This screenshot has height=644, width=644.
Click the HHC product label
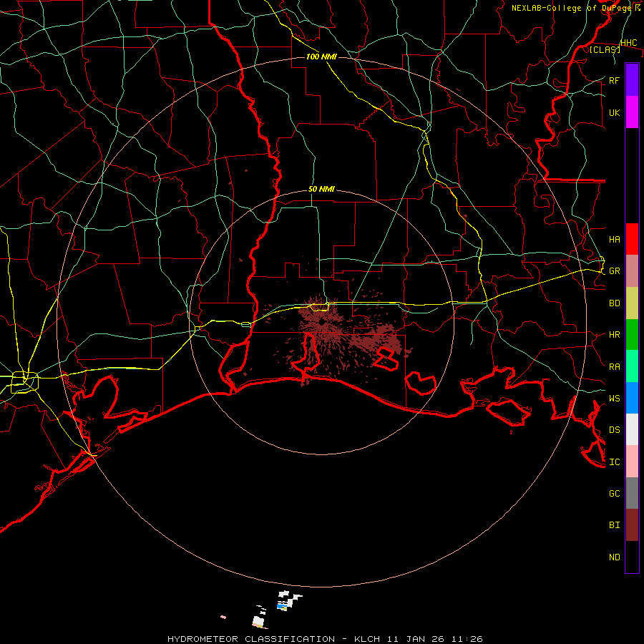628,43
